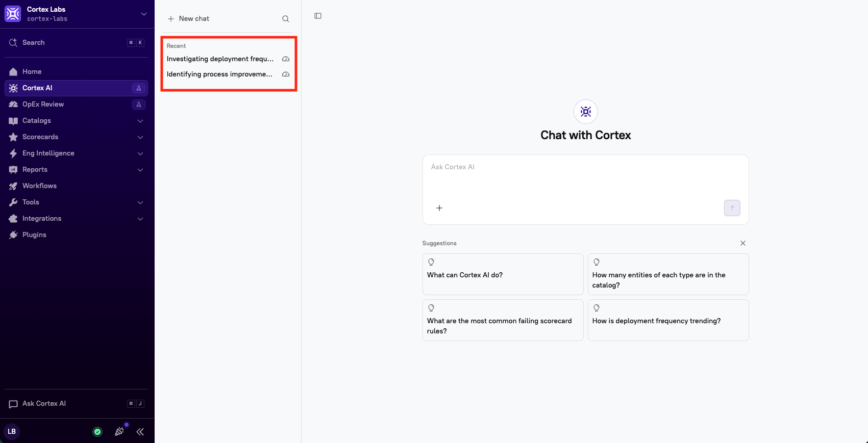Expand the Catalogs section chevron
868x443 pixels.
pos(140,121)
